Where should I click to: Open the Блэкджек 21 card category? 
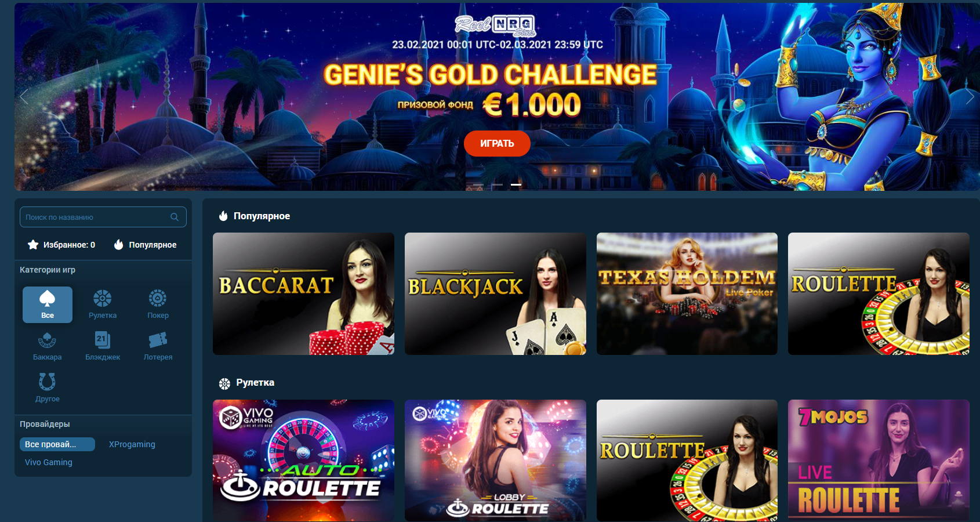pyautogui.click(x=103, y=346)
